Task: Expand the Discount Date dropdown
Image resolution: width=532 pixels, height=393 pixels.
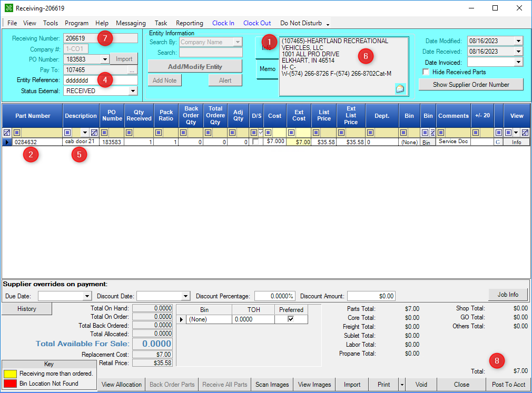Action: pos(185,296)
